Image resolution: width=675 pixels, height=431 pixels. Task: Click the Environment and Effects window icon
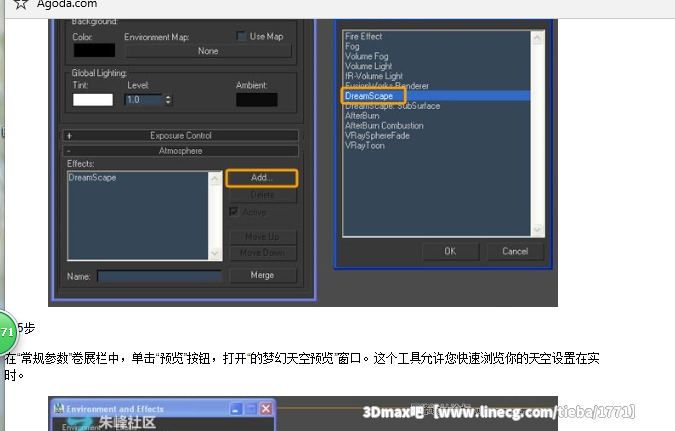coord(61,410)
